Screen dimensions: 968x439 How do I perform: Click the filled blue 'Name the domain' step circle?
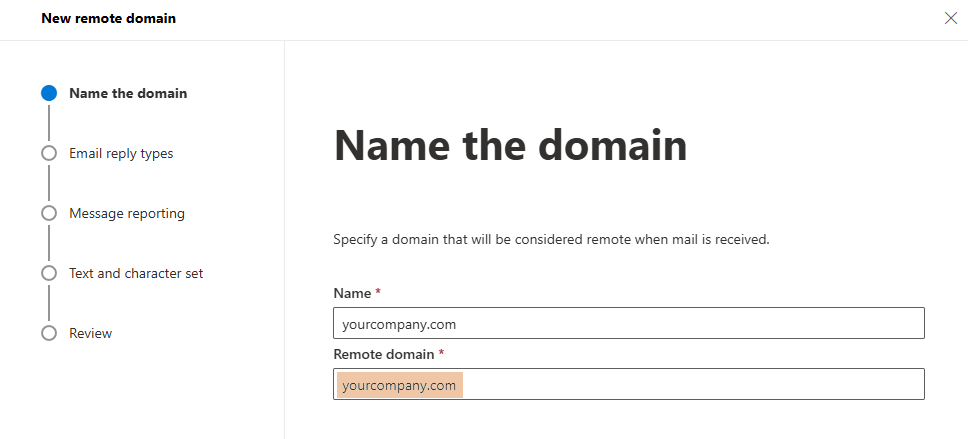[x=49, y=93]
